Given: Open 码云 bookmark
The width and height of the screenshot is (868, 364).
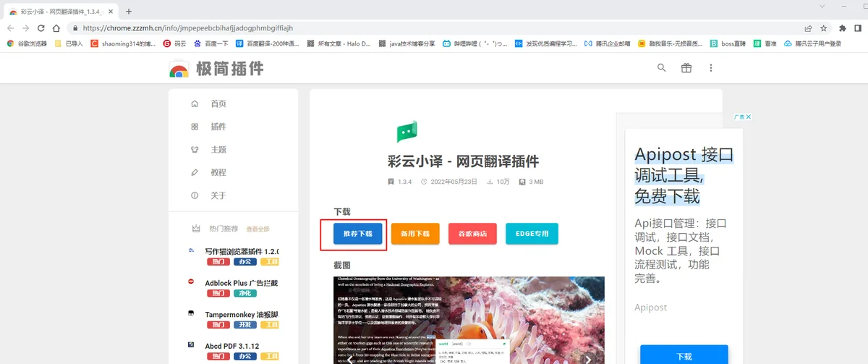Looking at the screenshot, I should [175, 43].
